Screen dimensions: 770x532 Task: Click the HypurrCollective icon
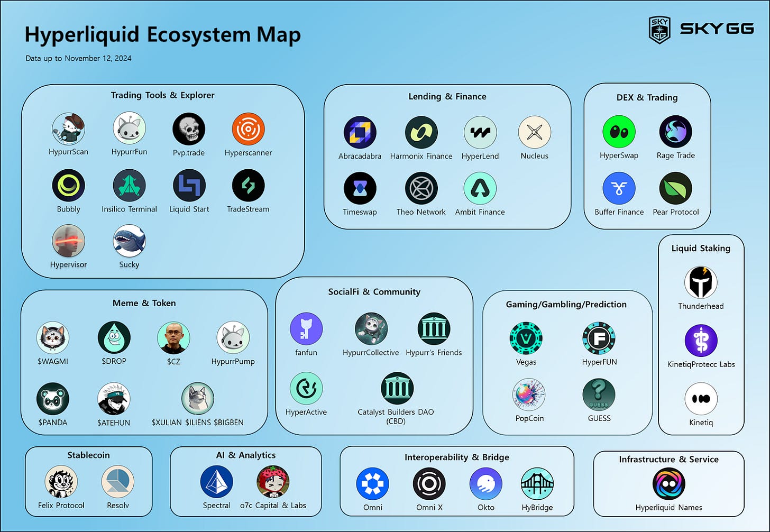(371, 328)
